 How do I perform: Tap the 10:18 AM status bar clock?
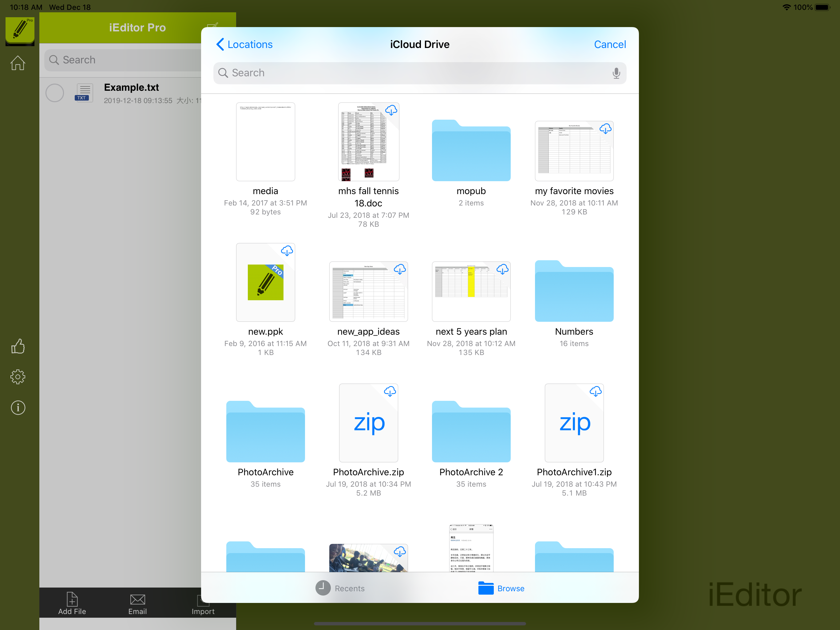pos(26,7)
